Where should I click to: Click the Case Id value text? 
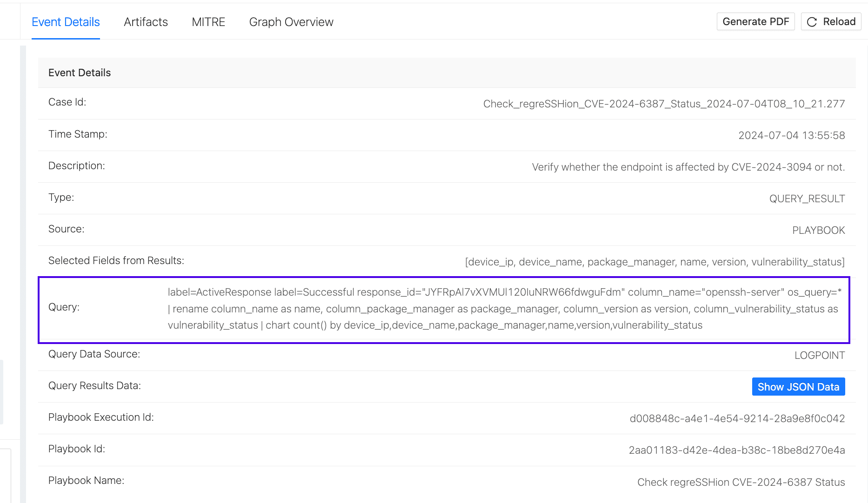tap(664, 104)
